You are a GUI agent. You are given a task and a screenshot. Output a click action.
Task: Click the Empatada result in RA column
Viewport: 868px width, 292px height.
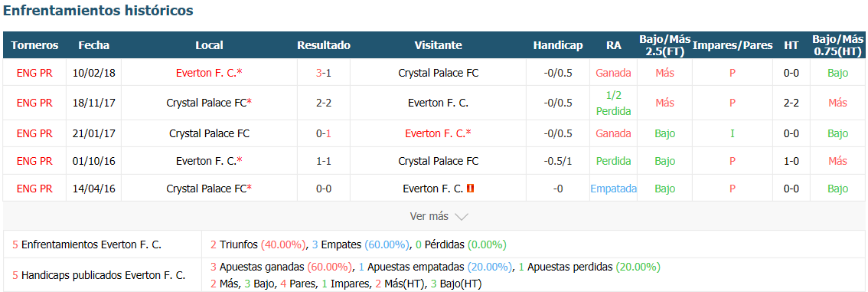[x=613, y=189]
